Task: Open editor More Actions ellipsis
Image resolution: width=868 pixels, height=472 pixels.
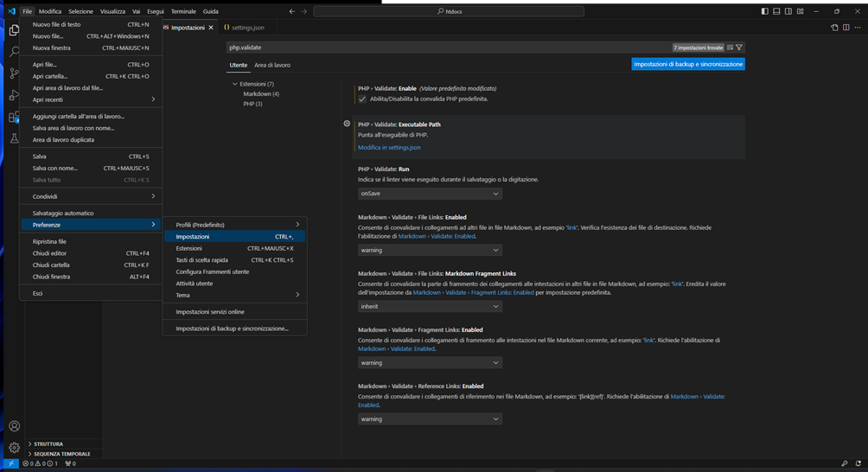Action: click(x=858, y=27)
